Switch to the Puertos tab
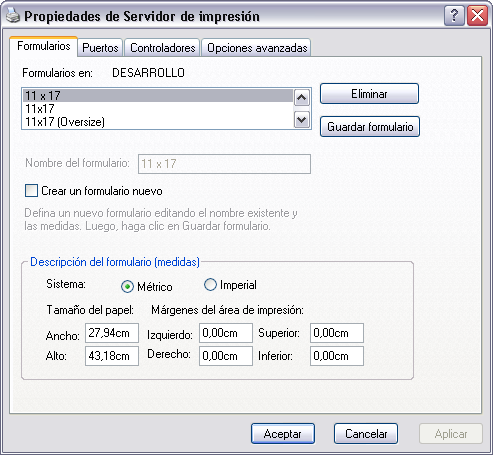The width and height of the screenshot is (493, 455). (100, 48)
